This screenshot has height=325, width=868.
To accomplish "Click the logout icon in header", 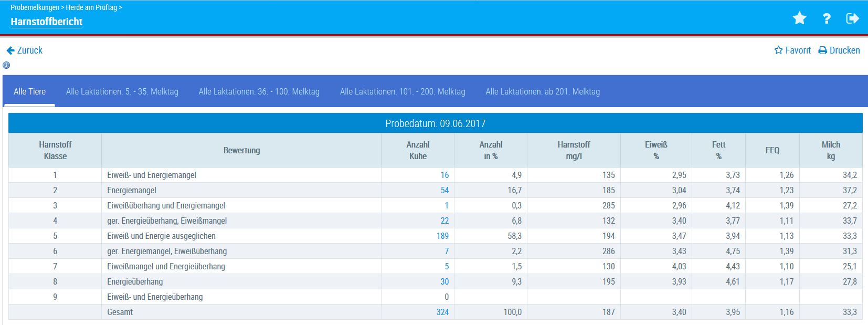I will (852, 18).
